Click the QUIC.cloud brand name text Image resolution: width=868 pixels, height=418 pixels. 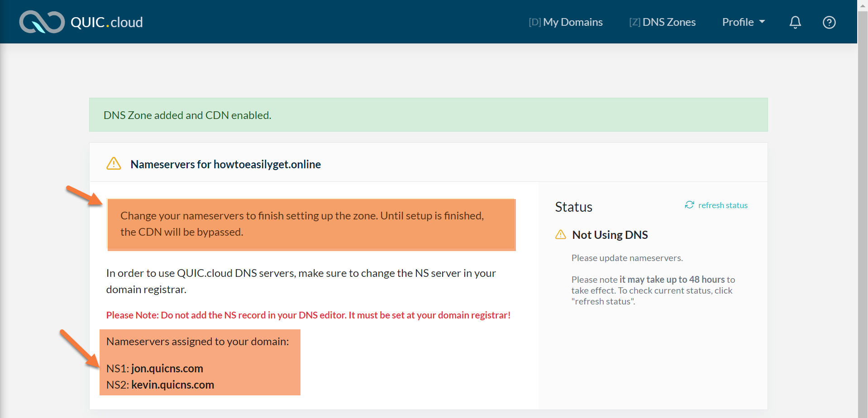tap(107, 22)
